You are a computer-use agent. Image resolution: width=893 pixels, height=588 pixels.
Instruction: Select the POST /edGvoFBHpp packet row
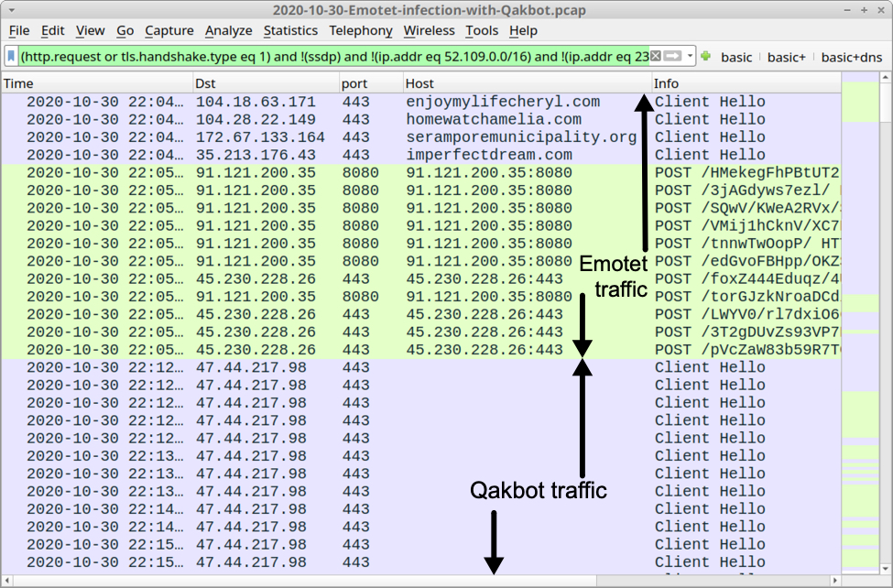click(421, 261)
